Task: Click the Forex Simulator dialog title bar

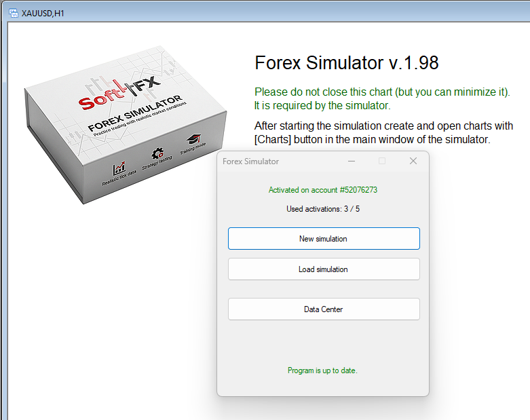Action: coord(278,161)
